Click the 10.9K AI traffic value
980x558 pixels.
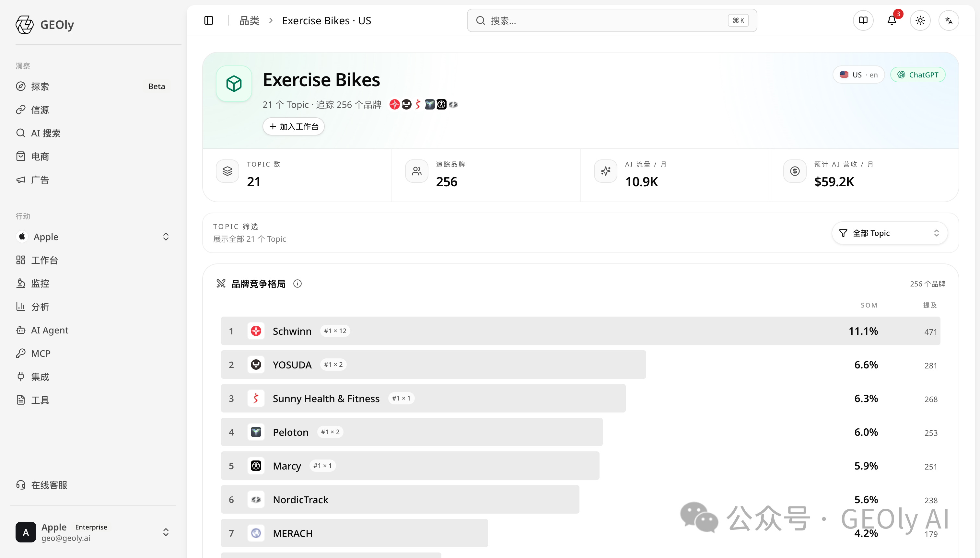642,182
